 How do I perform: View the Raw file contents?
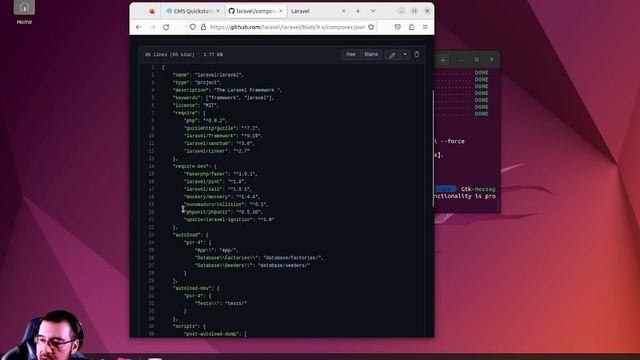click(x=351, y=54)
